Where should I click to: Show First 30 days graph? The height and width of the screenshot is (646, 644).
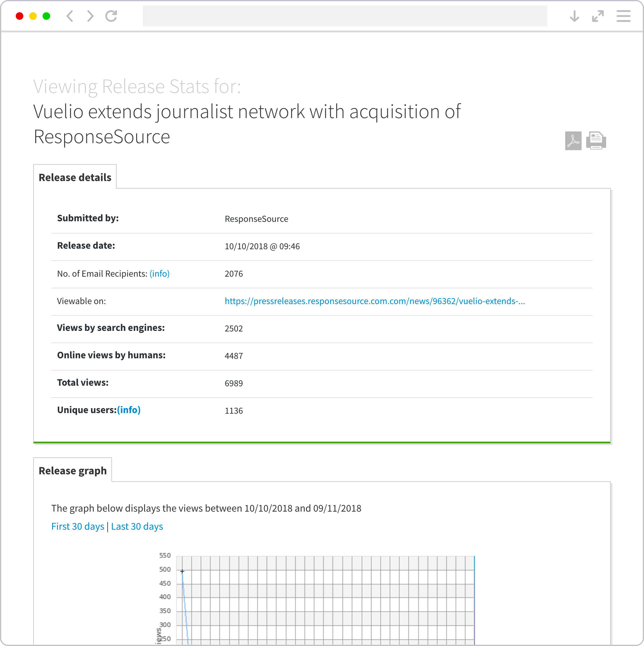point(78,526)
